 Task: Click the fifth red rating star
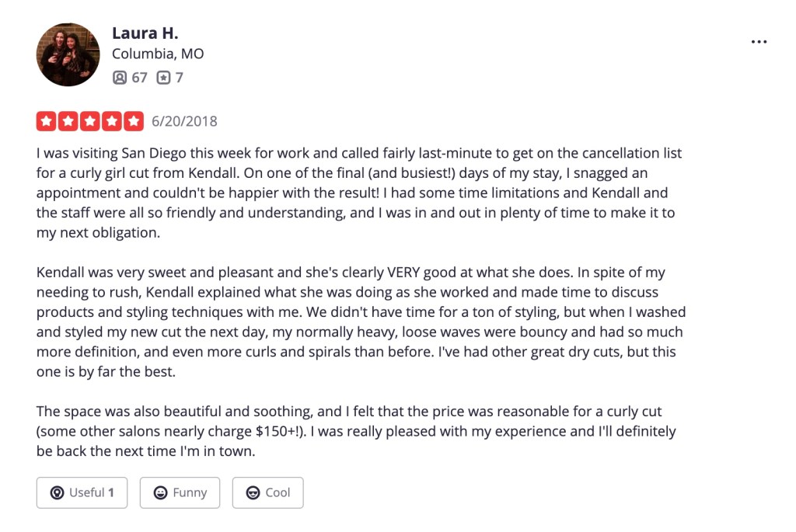134,121
